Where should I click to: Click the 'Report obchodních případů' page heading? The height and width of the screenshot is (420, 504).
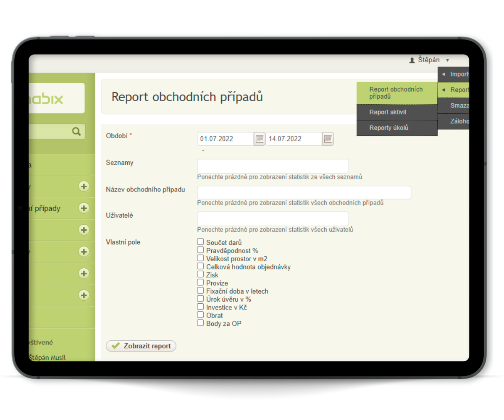tap(187, 97)
